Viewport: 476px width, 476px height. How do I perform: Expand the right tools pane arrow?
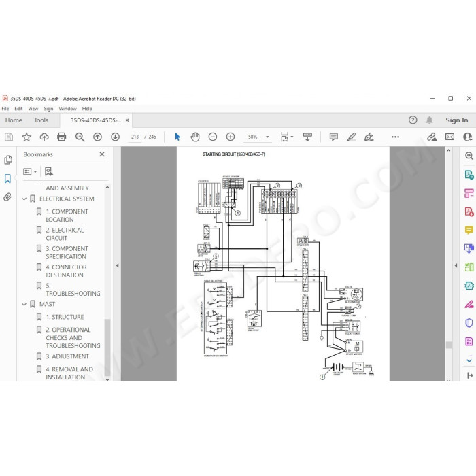[x=456, y=265]
